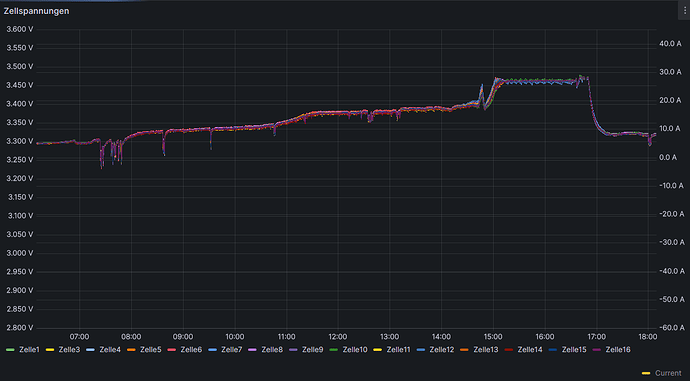Click the 3.000 V axis label
Viewport: 690px width, 381px height.
[x=19, y=253]
